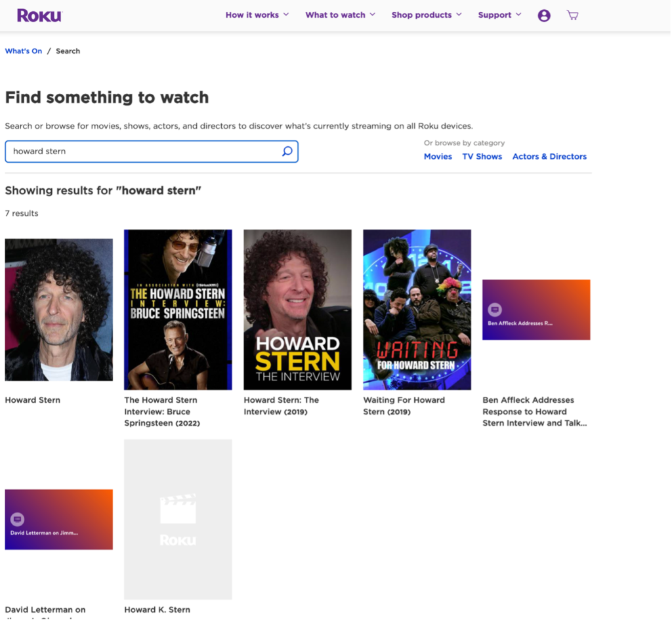Open Howard Stern: The Interview poster

click(x=297, y=310)
